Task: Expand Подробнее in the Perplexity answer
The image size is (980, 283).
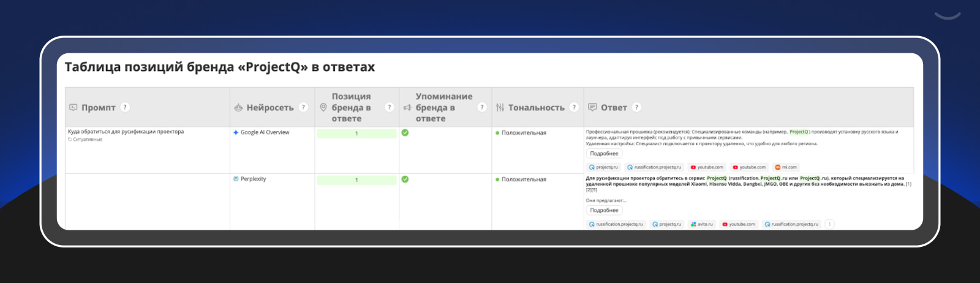Action: (604, 210)
